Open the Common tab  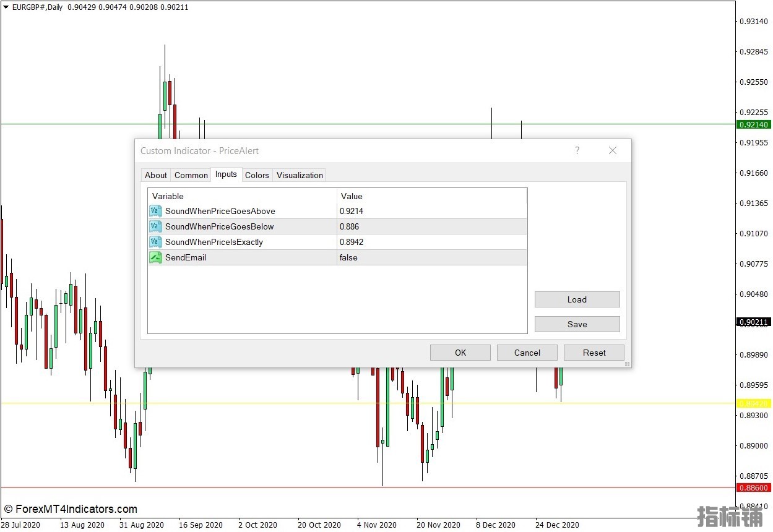coord(191,175)
